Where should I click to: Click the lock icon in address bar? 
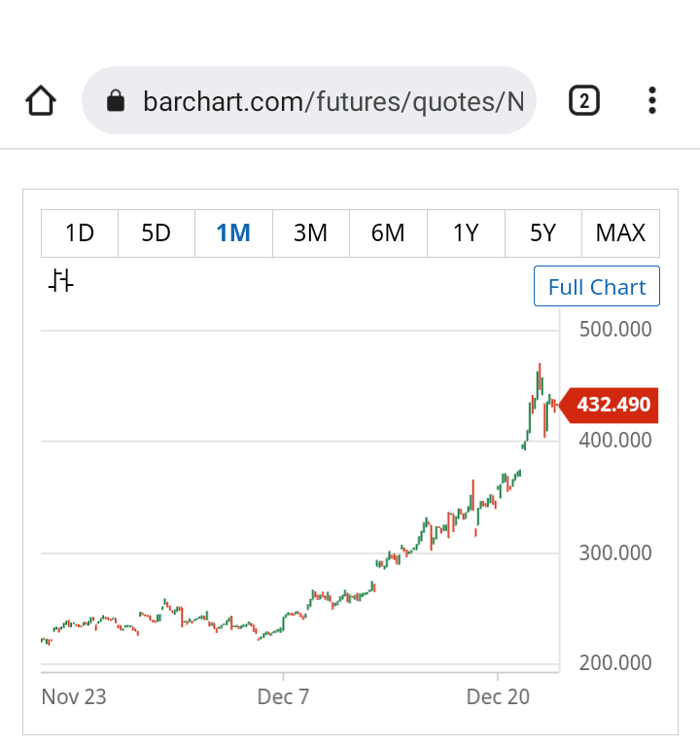[116, 100]
